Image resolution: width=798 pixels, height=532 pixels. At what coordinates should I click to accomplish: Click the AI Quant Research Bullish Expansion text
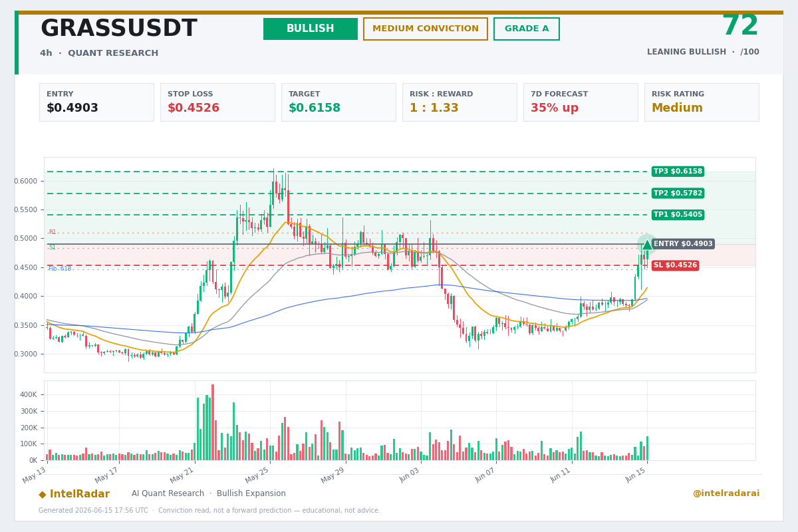tap(209, 493)
